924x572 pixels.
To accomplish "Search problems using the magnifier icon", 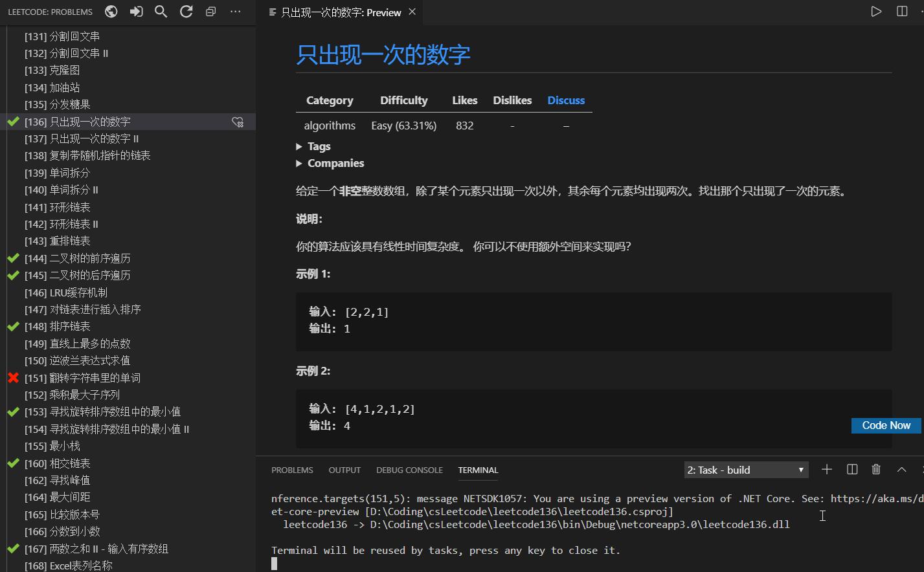I will coord(161,11).
